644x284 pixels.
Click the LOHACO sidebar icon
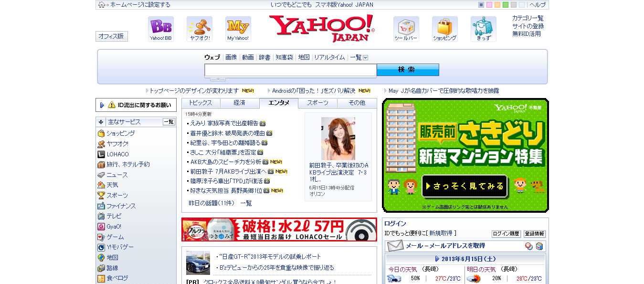[101, 154]
